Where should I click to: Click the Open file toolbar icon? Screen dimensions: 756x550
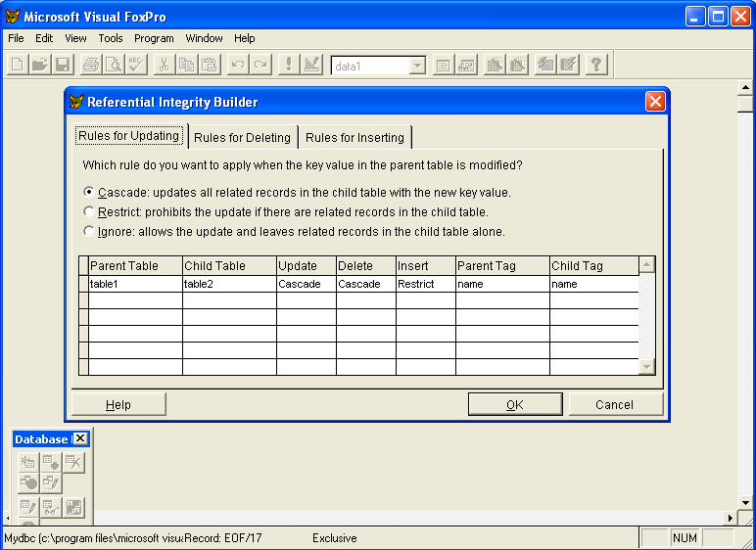40,65
